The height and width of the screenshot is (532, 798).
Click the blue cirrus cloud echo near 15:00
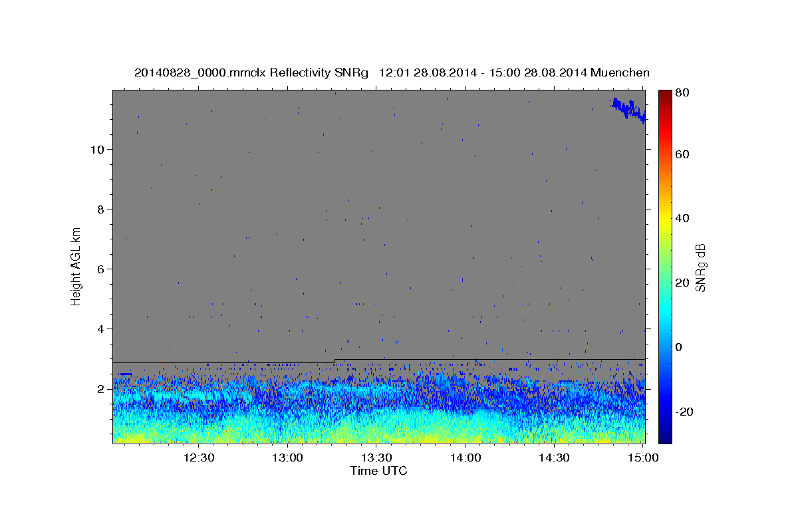628,110
